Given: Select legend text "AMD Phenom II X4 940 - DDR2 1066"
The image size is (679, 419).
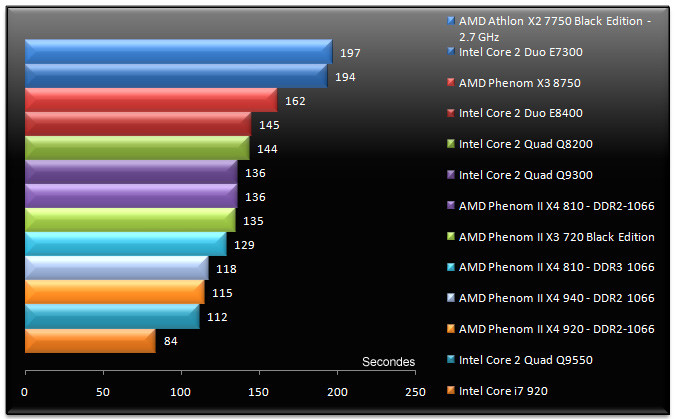Looking at the screenshot, I should [556, 298].
